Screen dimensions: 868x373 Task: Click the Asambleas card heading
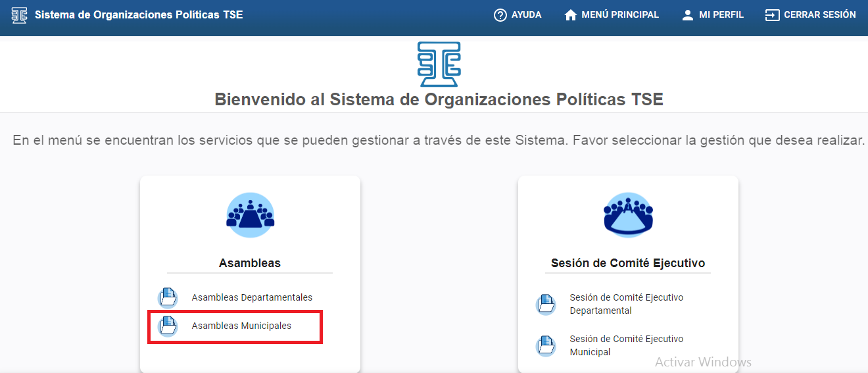click(x=250, y=263)
